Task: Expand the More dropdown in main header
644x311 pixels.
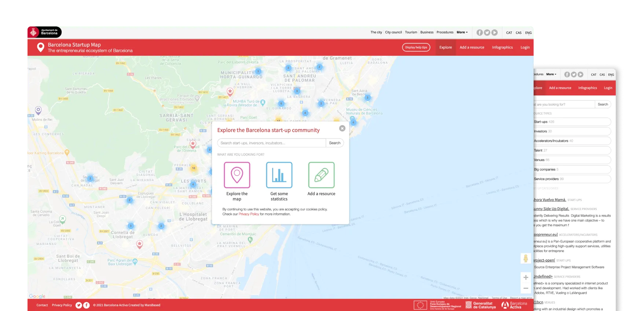Action: pos(462,32)
